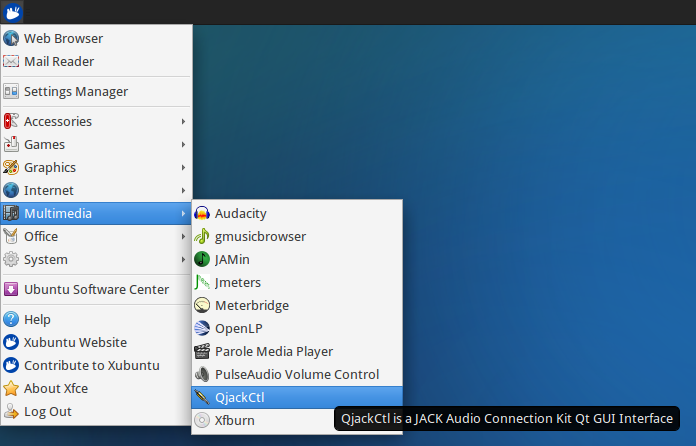The image size is (696, 446).
Task: Click the OpenLP icon
Action: click(203, 329)
